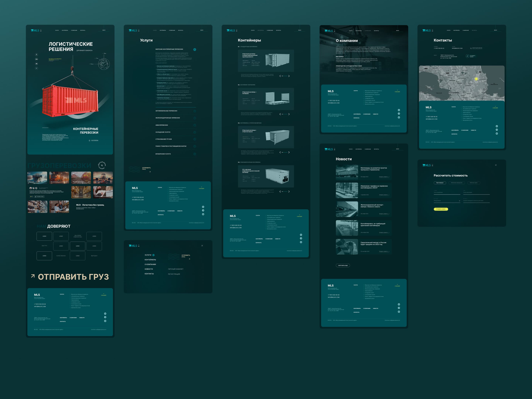Image resolution: width=532 pixels, height=399 pixels.
Task: Expand УСЛУГИ submenu in the menu overlay
Action: (x=154, y=255)
